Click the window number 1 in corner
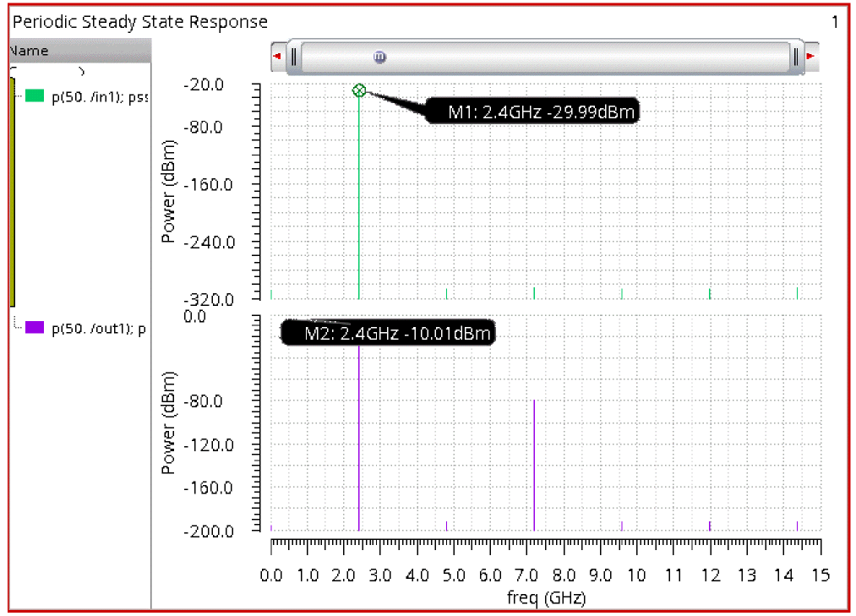856x616 pixels. point(835,22)
